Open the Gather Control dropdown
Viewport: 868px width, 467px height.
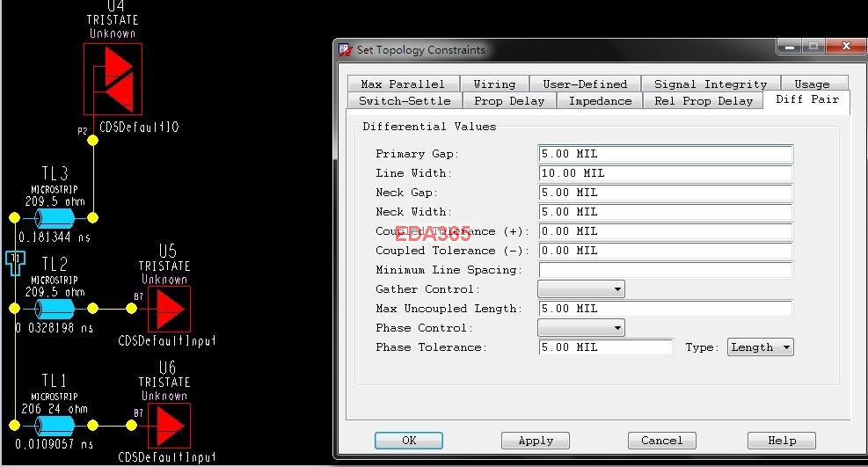(x=581, y=288)
